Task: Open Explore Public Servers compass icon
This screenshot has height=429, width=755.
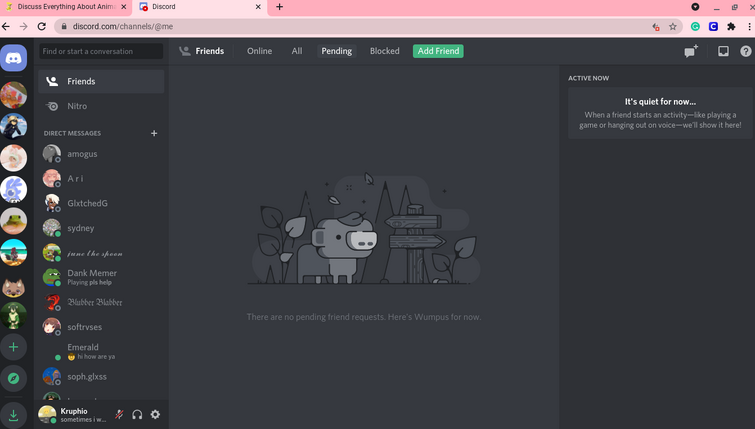Action: pos(13,378)
